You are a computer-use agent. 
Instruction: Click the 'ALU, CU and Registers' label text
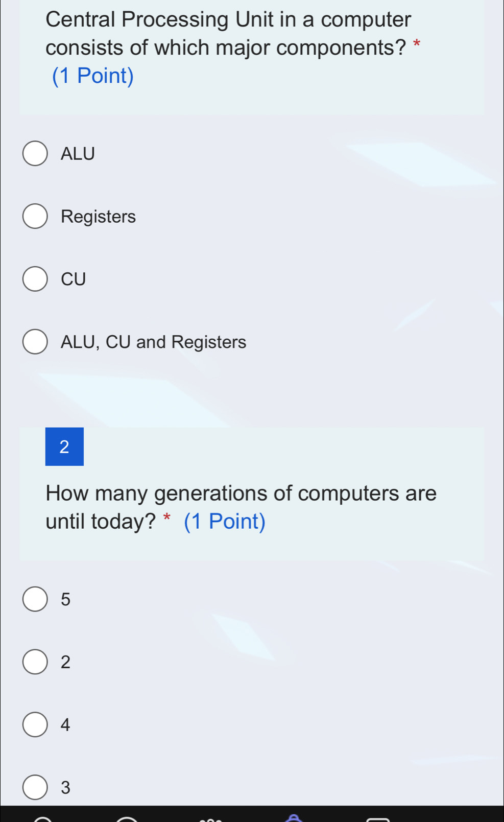[153, 342]
